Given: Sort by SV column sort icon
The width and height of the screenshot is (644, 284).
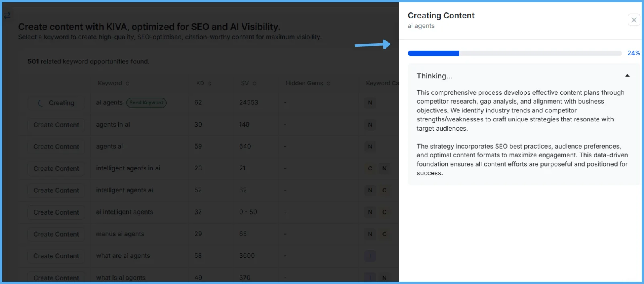Looking at the screenshot, I should click(x=254, y=84).
